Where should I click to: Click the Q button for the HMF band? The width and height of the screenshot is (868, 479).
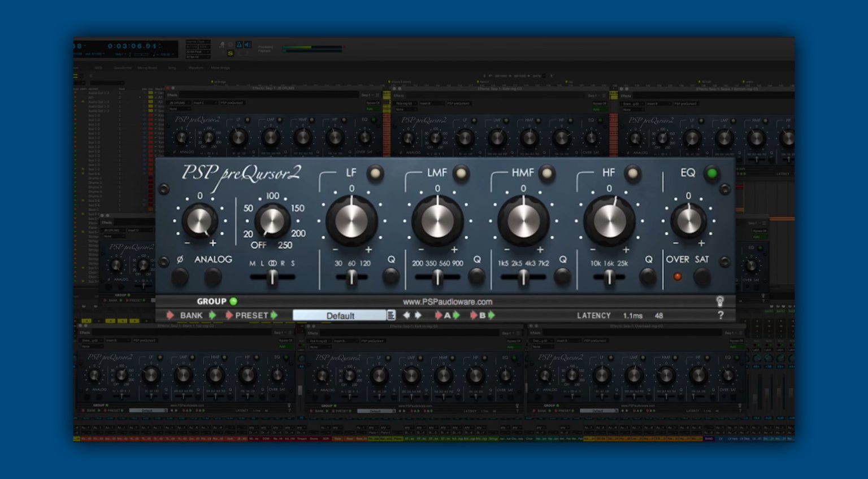tap(562, 276)
